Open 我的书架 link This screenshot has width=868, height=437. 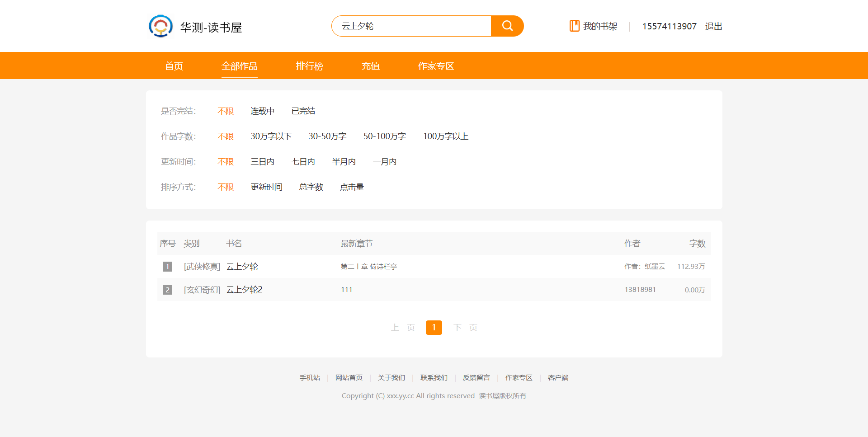point(600,26)
